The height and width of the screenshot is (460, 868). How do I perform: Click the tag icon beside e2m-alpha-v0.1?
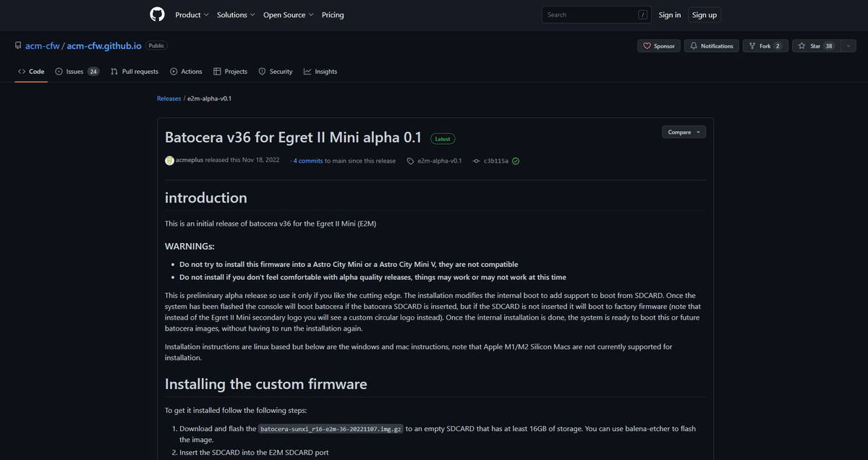point(411,161)
